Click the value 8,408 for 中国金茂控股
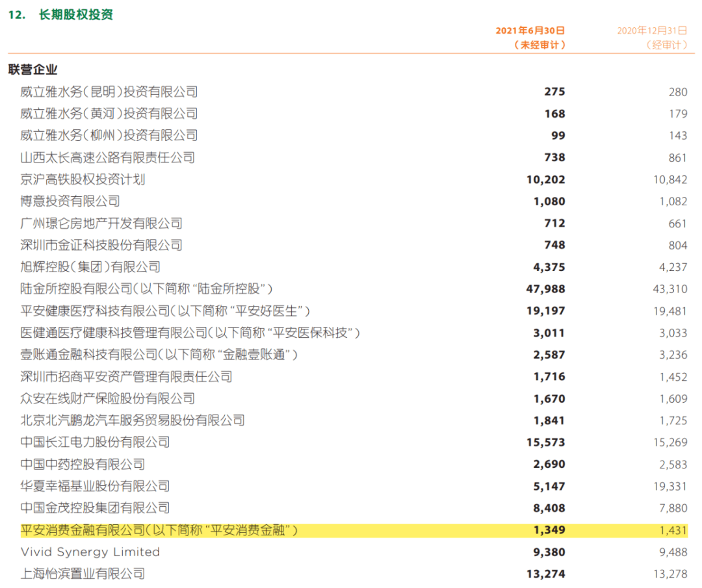 [549, 508]
